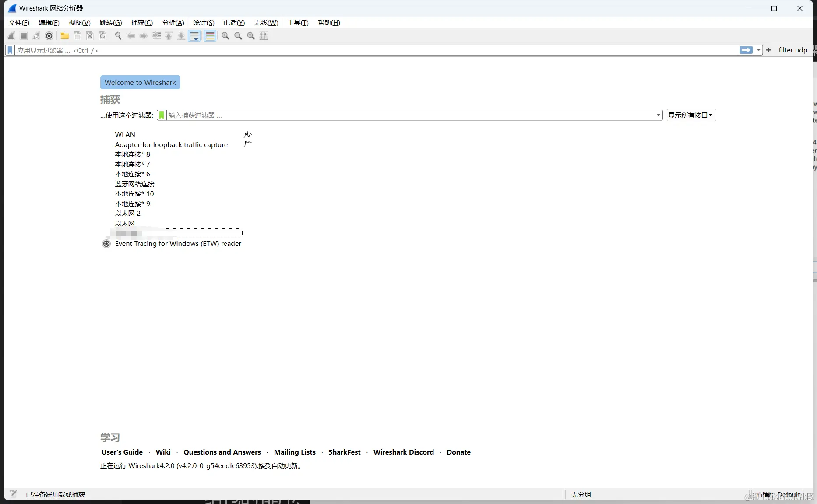
Task: Select the WLAN interface
Action: [x=125, y=135]
